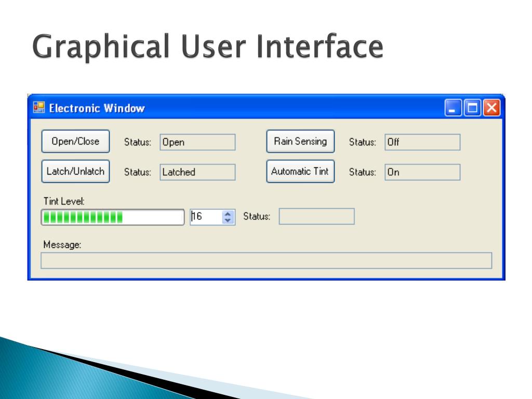Click the Tint Level label
This screenshot has height=399, width=532.
(64, 201)
